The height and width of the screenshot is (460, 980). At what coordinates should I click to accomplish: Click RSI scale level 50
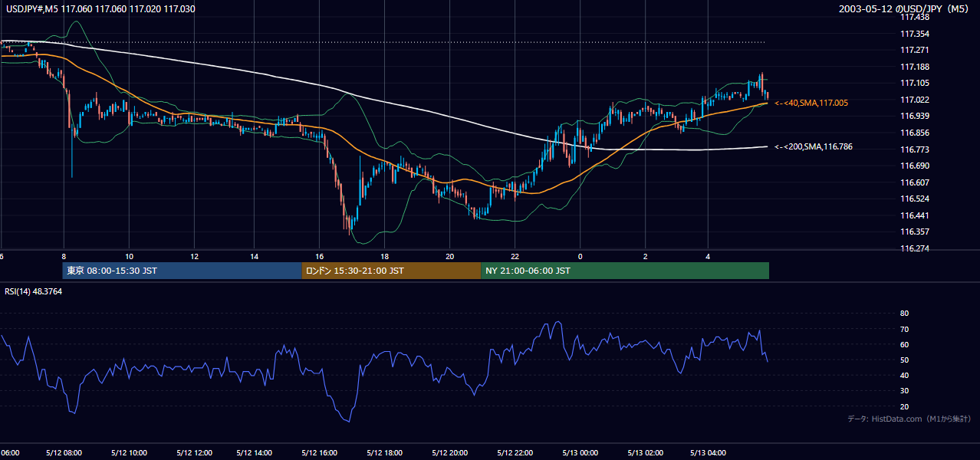pyautogui.click(x=904, y=360)
